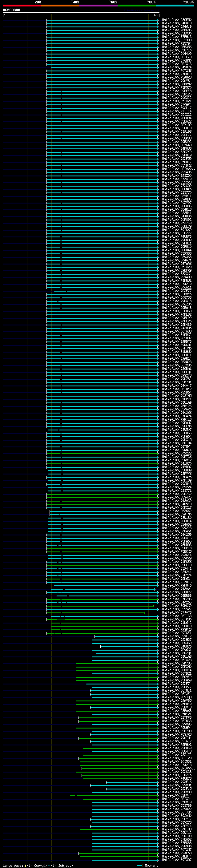Select hit UniRef100_C7E662

pyautogui.click(x=177, y=839)
